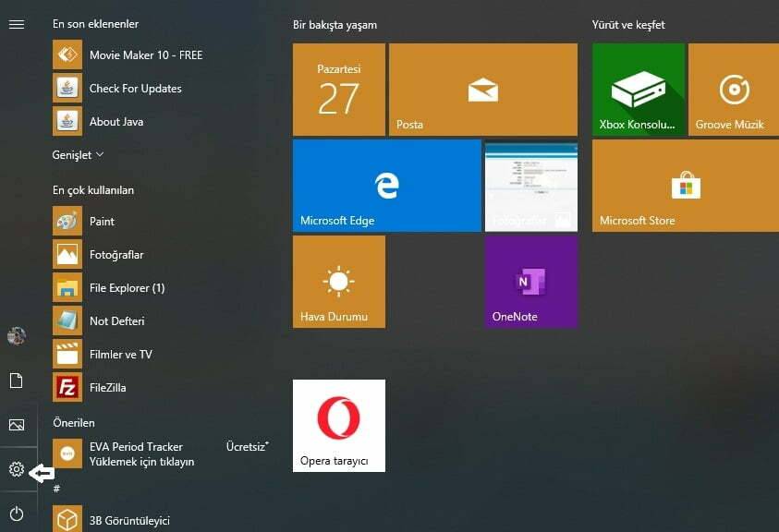This screenshot has width=779, height=532.
Task: Click FileZilla label text
Action: coord(107,388)
